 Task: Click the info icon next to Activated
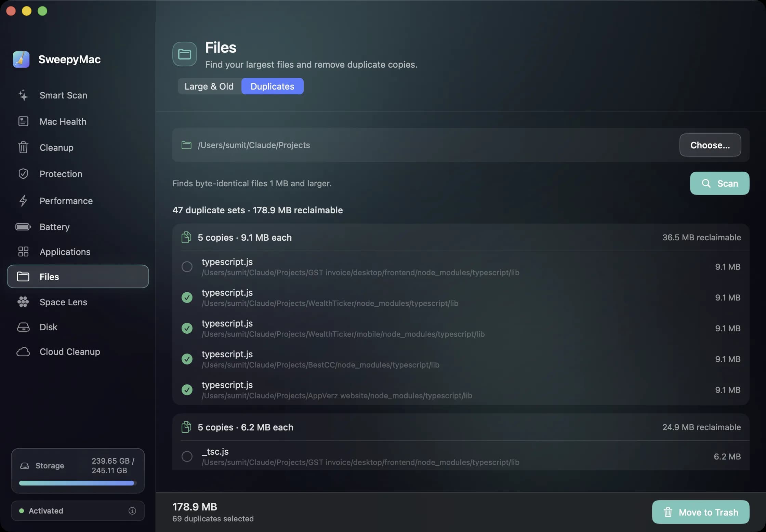click(x=132, y=511)
